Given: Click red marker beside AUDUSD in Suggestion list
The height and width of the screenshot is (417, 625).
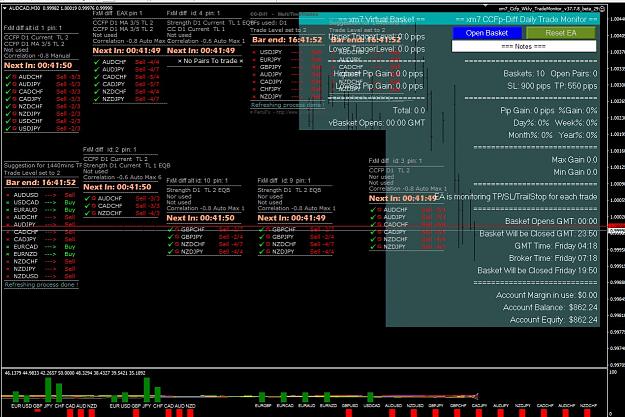Looking at the screenshot, I should 8,195.
